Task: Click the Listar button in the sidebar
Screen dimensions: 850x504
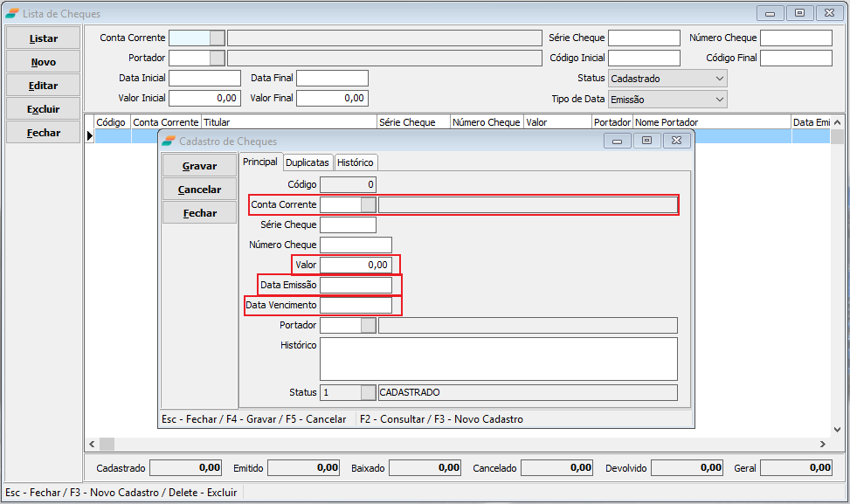Action: coord(44,38)
